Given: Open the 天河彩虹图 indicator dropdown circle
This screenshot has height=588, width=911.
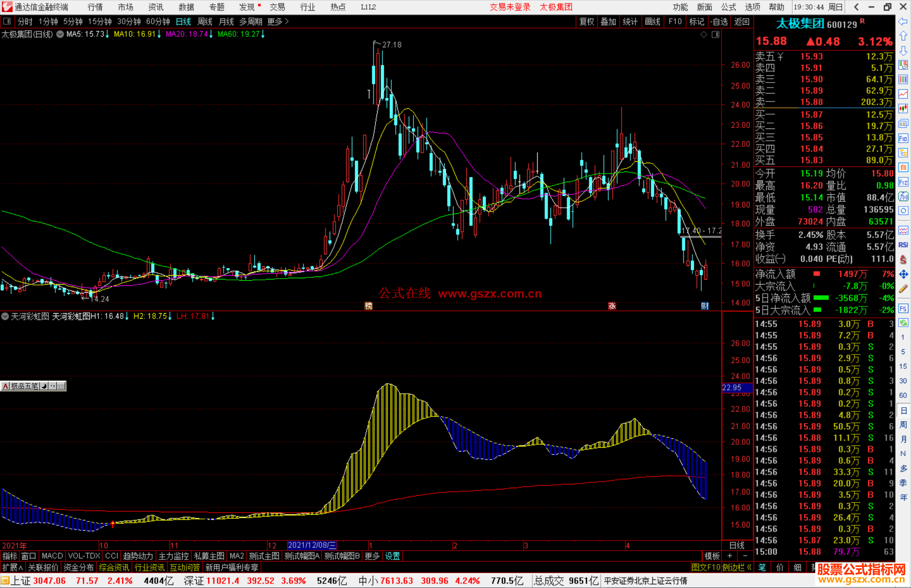Looking at the screenshot, I should (5, 316).
